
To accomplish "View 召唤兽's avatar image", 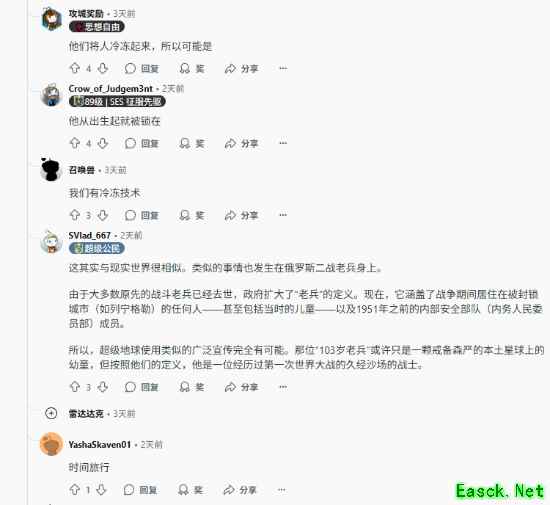I will [51, 169].
